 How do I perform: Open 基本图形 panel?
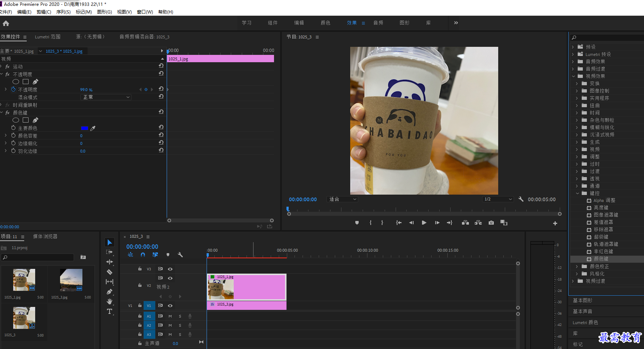(x=582, y=300)
